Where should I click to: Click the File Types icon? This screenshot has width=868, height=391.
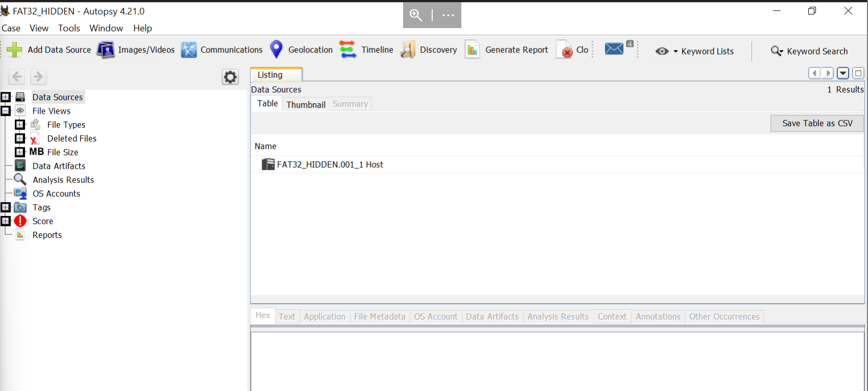(35, 125)
